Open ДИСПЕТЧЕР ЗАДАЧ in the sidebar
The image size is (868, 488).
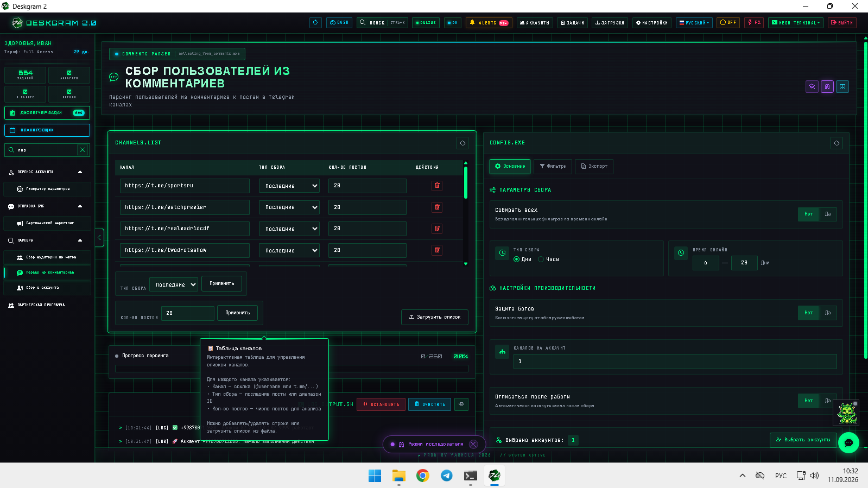(x=47, y=113)
